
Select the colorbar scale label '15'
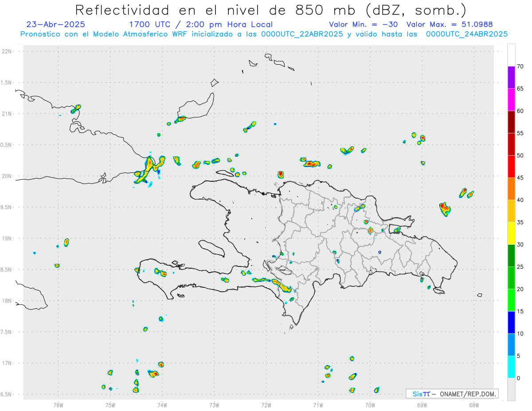(x=520, y=311)
